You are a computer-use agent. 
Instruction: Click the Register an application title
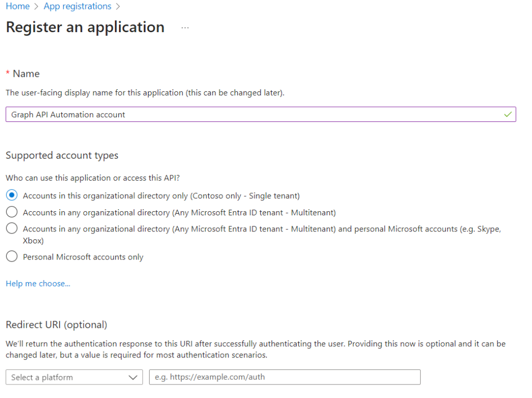(x=85, y=27)
